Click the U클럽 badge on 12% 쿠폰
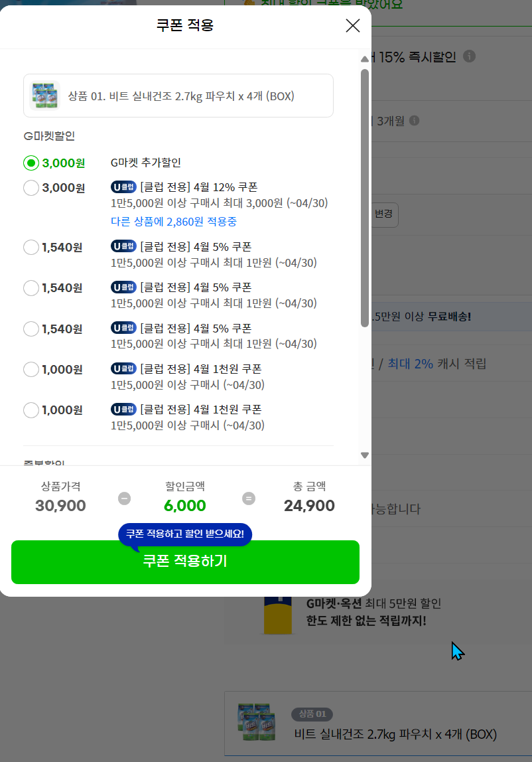The width and height of the screenshot is (532, 762). pyautogui.click(x=123, y=187)
